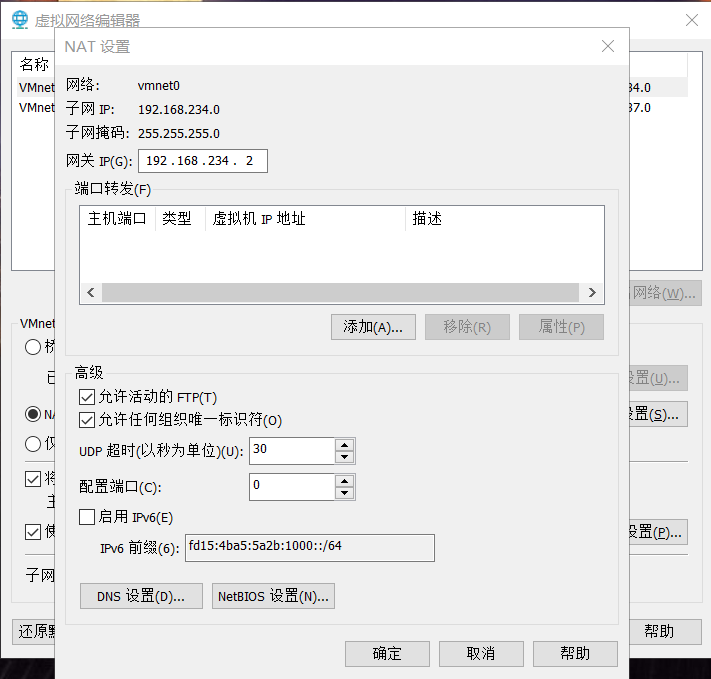This screenshot has width=711, height=679.
Task: Uncheck 允许任何组织唯一标识符 option
Action: click(87, 419)
